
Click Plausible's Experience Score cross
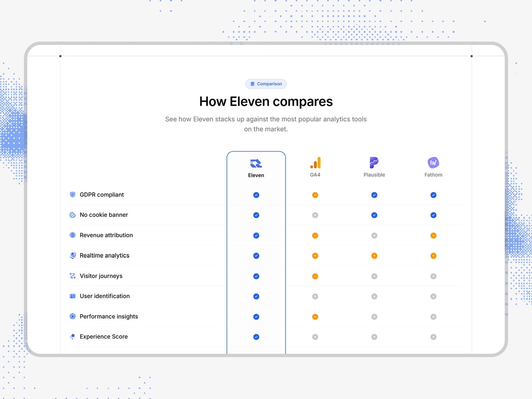click(x=374, y=337)
